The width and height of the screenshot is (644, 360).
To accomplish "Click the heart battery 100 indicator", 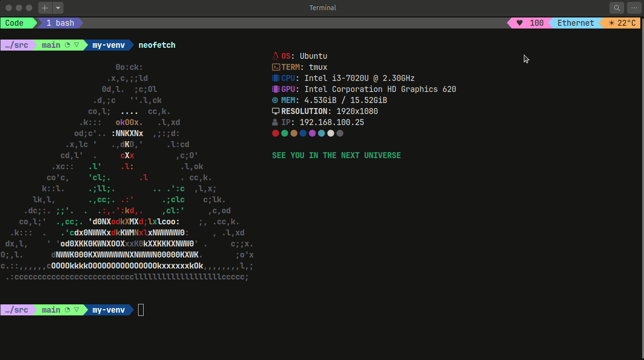I will point(530,23).
